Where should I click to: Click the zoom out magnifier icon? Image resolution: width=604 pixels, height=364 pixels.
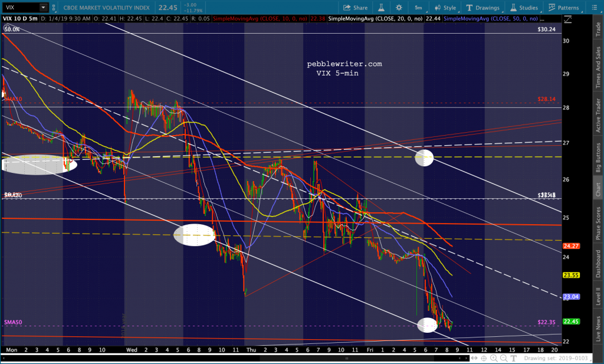(504, 359)
